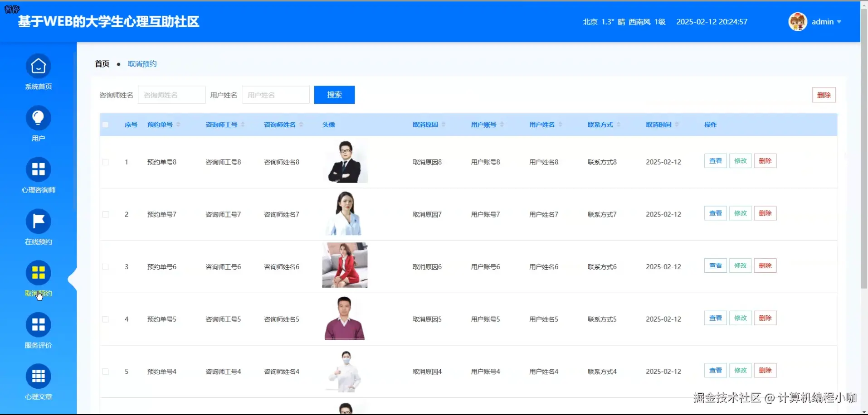868x415 pixels.
Task: Click the admin avatar icon
Action: coord(797,21)
